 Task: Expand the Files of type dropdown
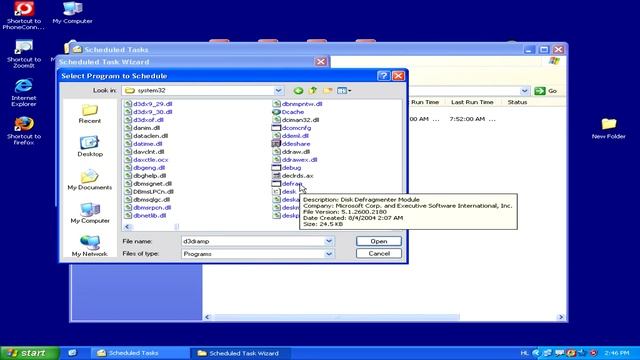[329, 254]
